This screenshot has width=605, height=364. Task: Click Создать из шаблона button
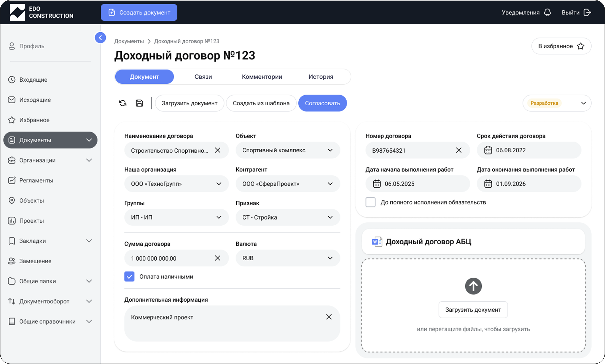pos(261,103)
